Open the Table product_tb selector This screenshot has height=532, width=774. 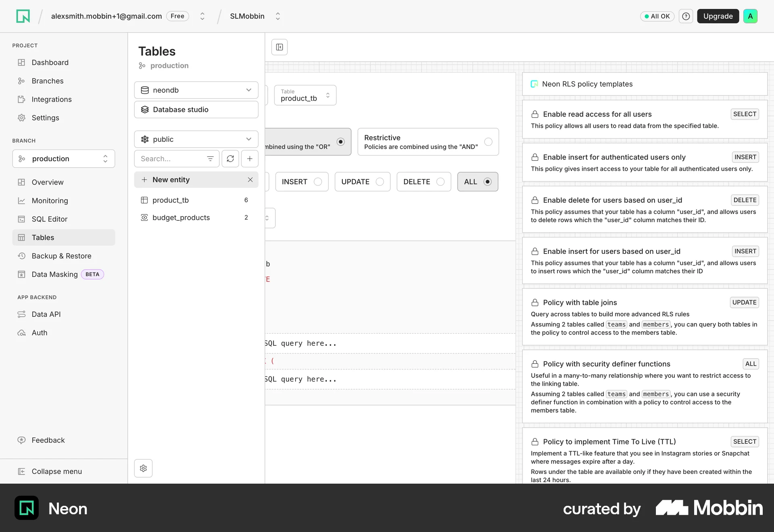click(x=305, y=96)
